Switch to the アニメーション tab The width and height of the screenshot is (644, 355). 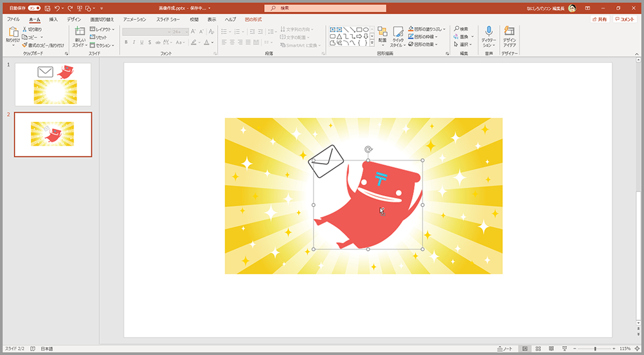point(135,19)
